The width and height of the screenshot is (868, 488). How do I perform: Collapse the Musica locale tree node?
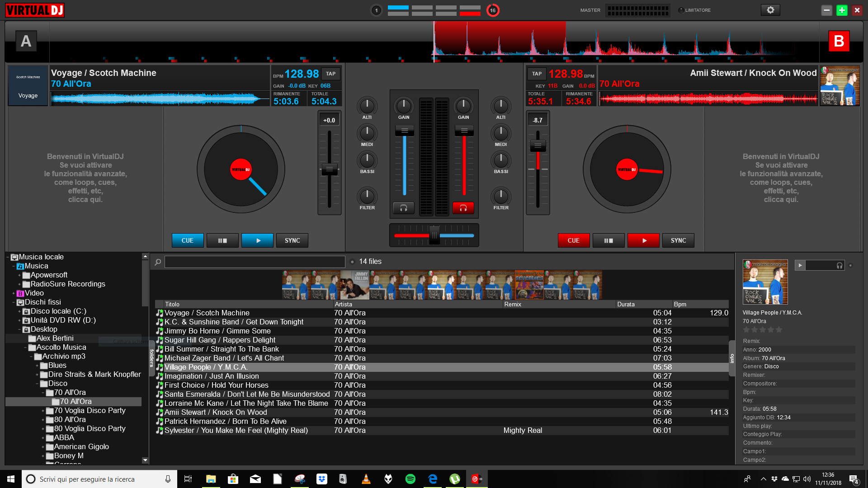click(8, 257)
